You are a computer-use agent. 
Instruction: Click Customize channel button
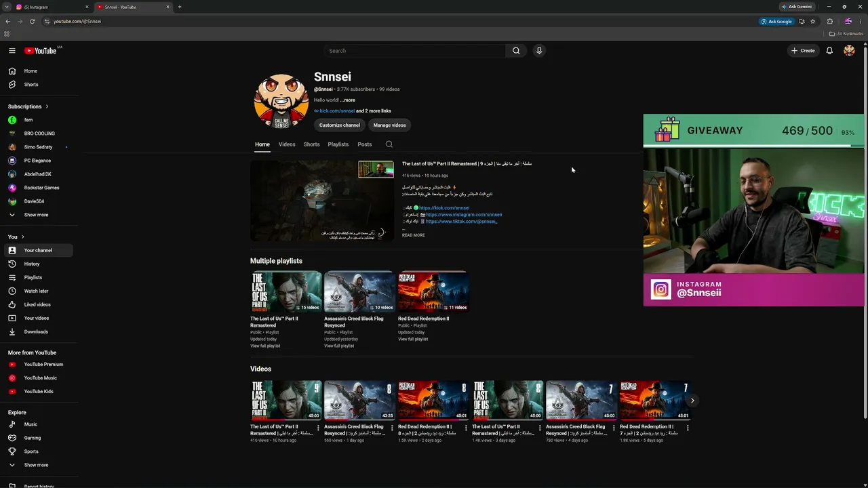point(340,125)
